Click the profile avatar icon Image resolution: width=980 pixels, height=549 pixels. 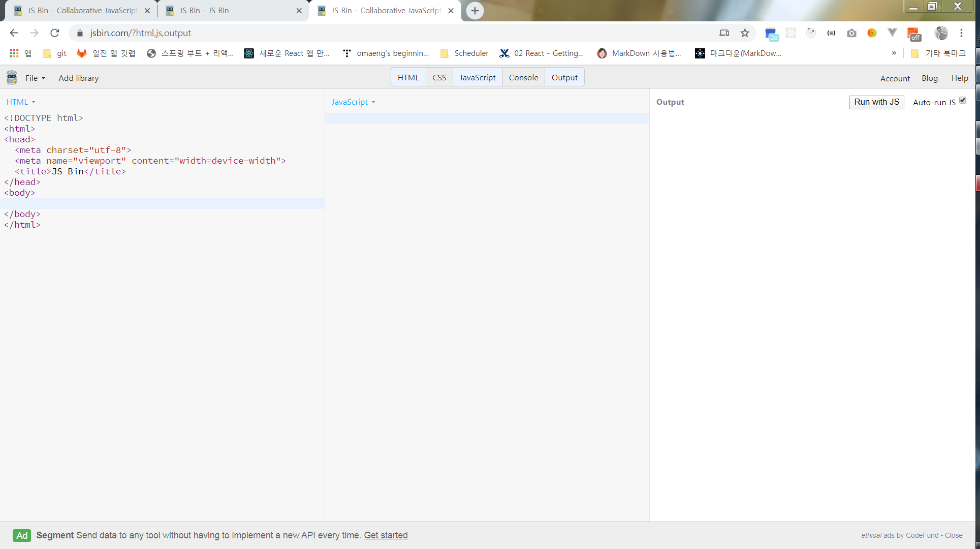(x=941, y=33)
